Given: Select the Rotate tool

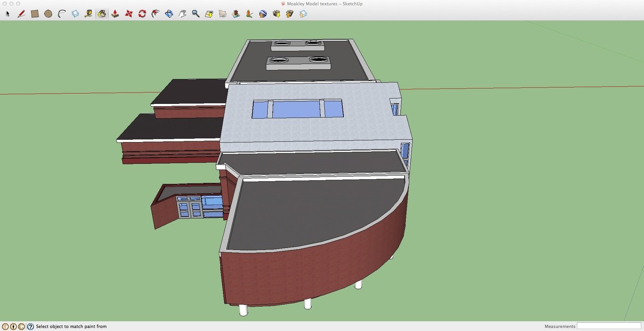Looking at the screenshot, I should (142, 14).
